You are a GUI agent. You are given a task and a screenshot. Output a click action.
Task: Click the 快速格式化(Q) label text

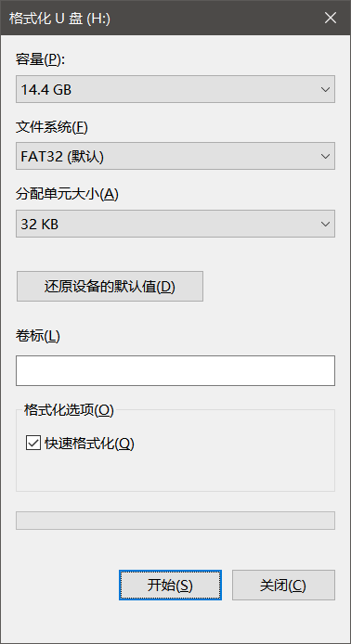click(89, 444)
